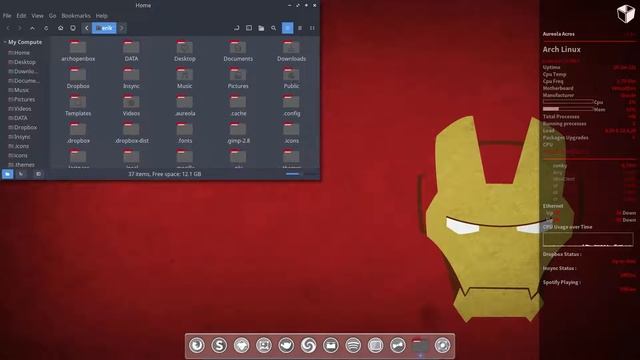Viewport: 640px width, 360px height.
Task: Select the Insync folder in the file pane
Action: (131, 78)
